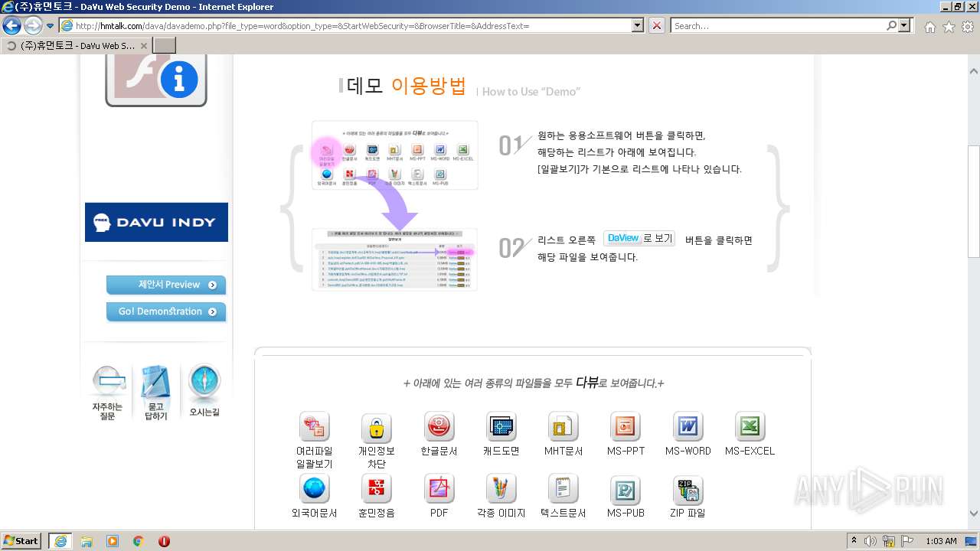Open the 자주하는 질문 FAQ icon

point(108,393)
